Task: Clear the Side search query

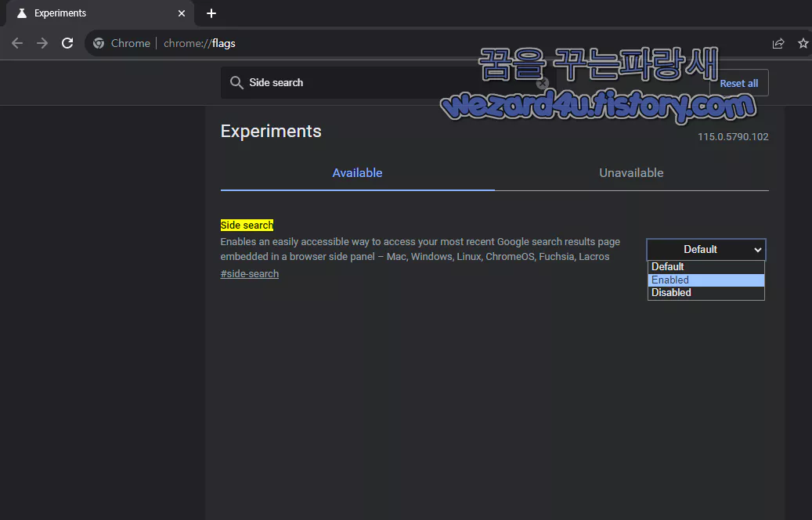Action: coord(542,83)
